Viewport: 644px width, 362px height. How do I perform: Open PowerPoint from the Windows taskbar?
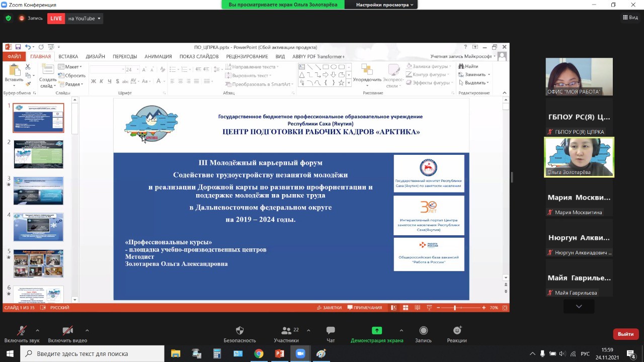(279, 353)
